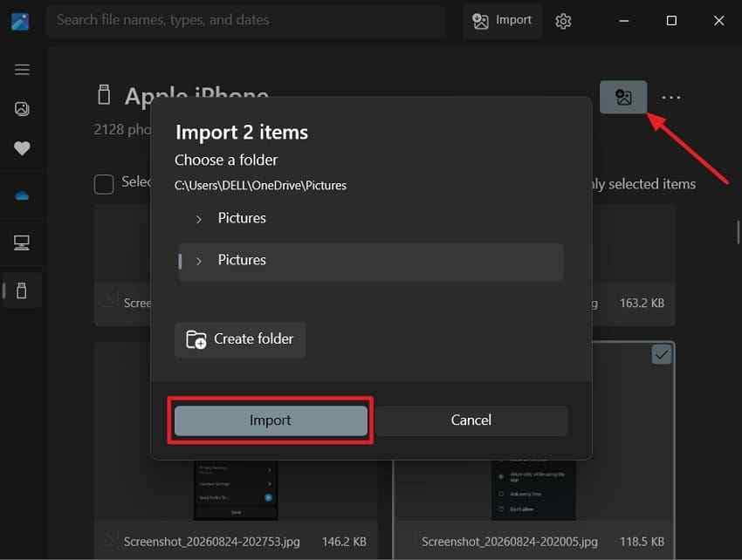The width and height of the screenshot is (742, 560).
Task: Open the Screenshot_20260824-202005.jpg thumbnail
Action: point(533,490)
